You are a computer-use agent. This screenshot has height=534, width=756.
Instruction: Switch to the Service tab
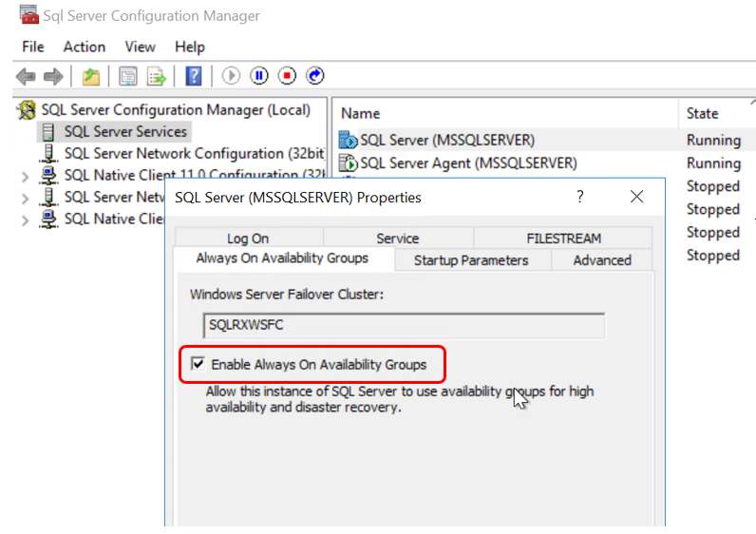pos(398,238)
